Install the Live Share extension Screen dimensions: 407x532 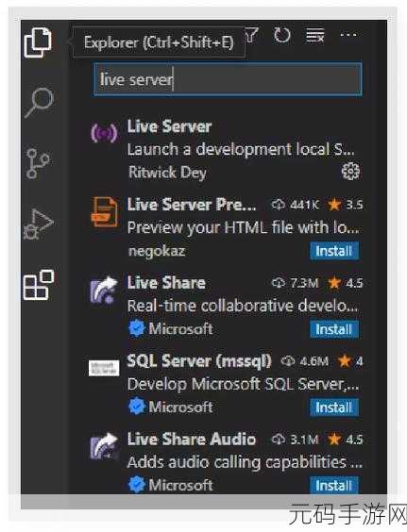point(334,329)
